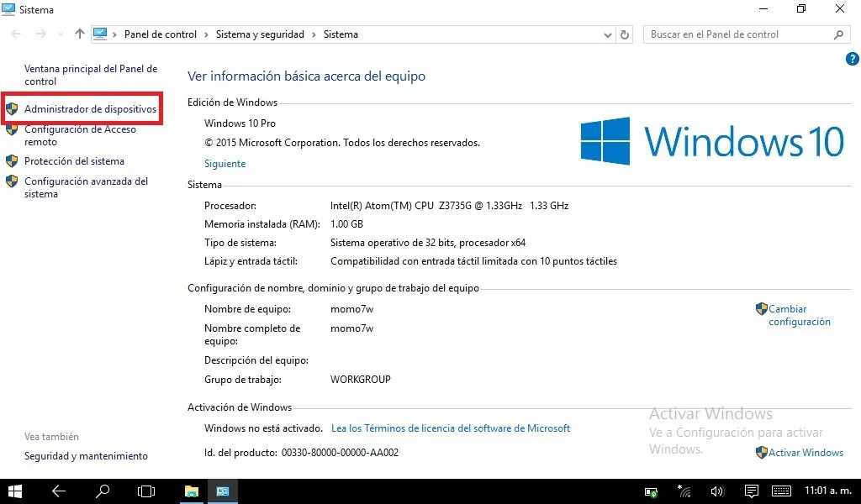
Task: Click Cambiar configuración link
Action: point(799,315)
